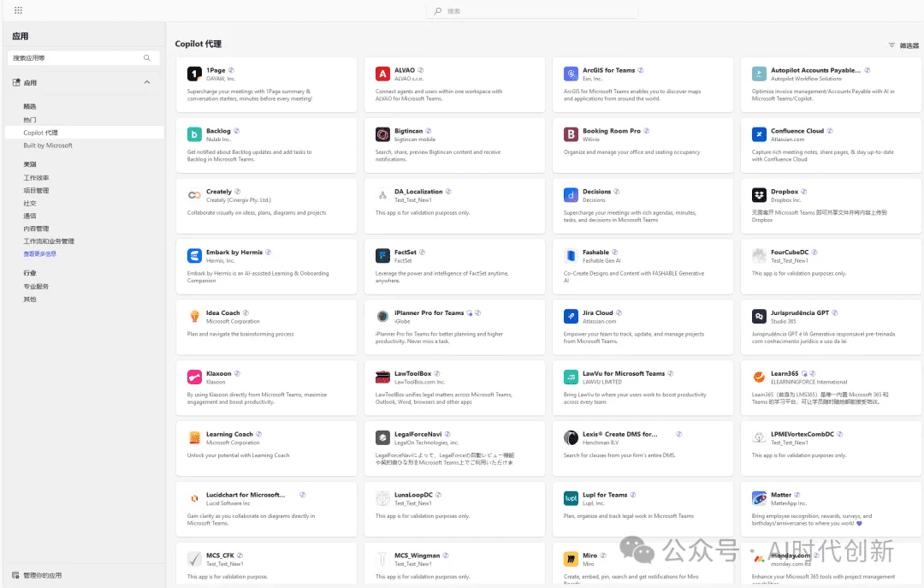Click the LunaLoopDC card title
The image size is (924, 588).
tap(414, 495)
